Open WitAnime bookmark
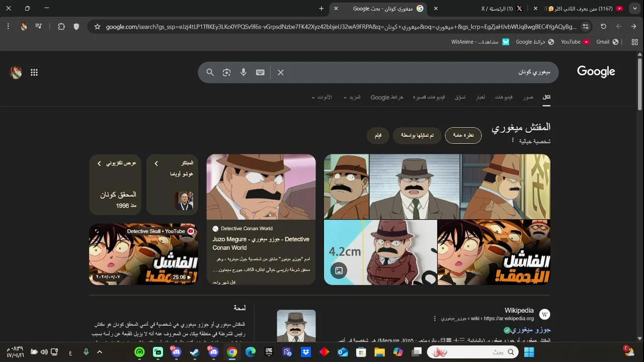Screen dimensions: 644x362 tap(480, 42)
